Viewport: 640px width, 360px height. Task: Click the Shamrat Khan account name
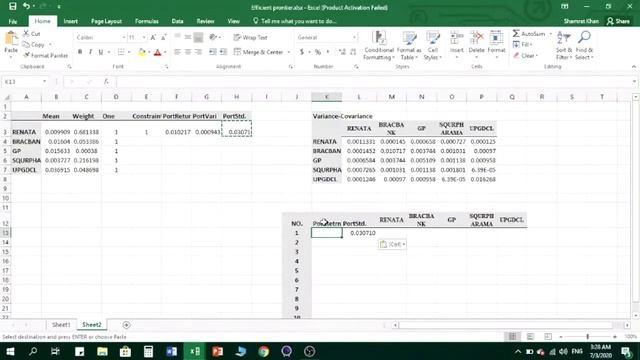point(581,21)
